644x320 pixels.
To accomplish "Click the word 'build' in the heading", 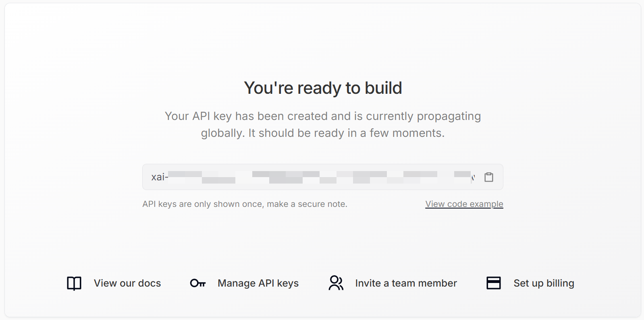I will 383,88.
